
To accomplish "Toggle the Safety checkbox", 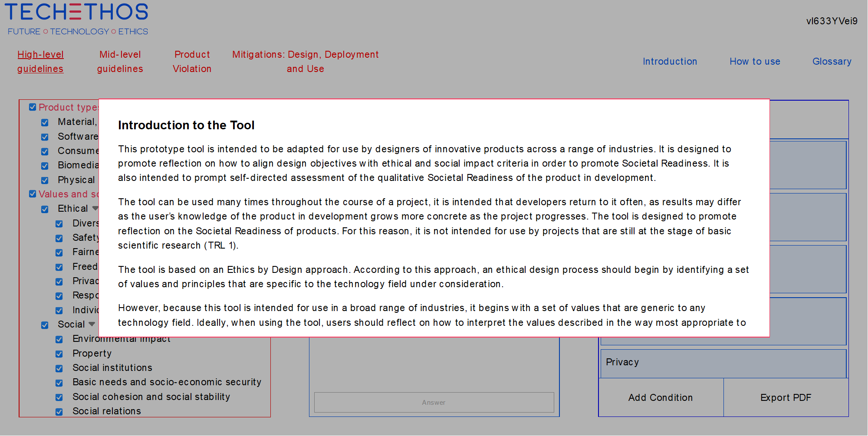I will (59, 238).
